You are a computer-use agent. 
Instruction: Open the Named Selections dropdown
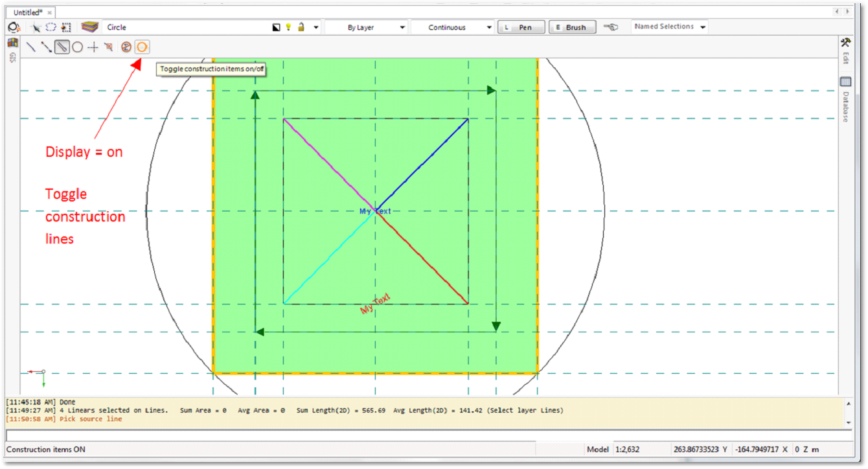670,27
